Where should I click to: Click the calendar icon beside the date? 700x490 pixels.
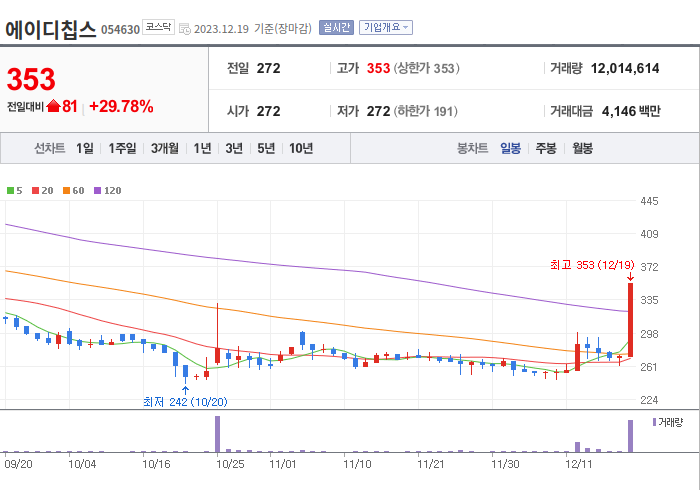tap(184, 29)
